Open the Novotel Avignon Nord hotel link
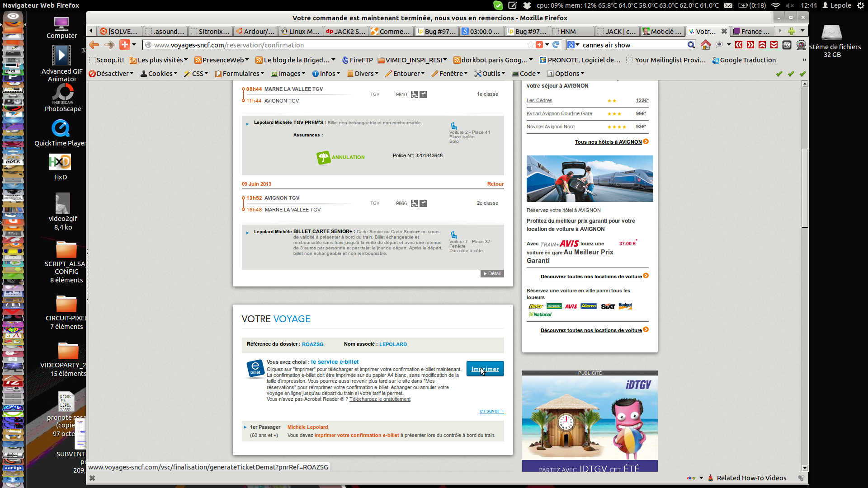This screenshot has height=488, width=868. click(550, 127)
